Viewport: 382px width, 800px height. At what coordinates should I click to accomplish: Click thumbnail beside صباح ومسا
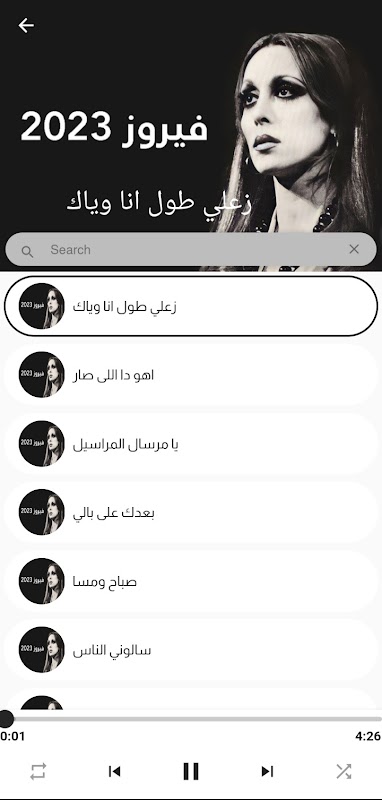coord(42,581)
